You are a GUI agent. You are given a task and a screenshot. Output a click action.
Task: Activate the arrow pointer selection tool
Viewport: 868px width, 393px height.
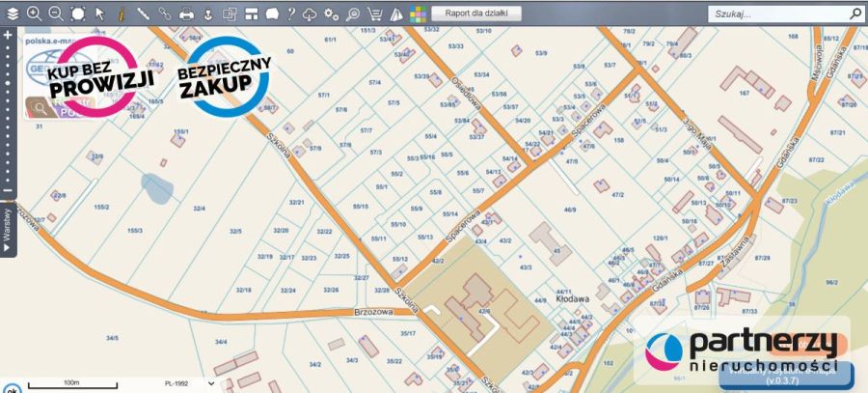click(x=99, y=14)
